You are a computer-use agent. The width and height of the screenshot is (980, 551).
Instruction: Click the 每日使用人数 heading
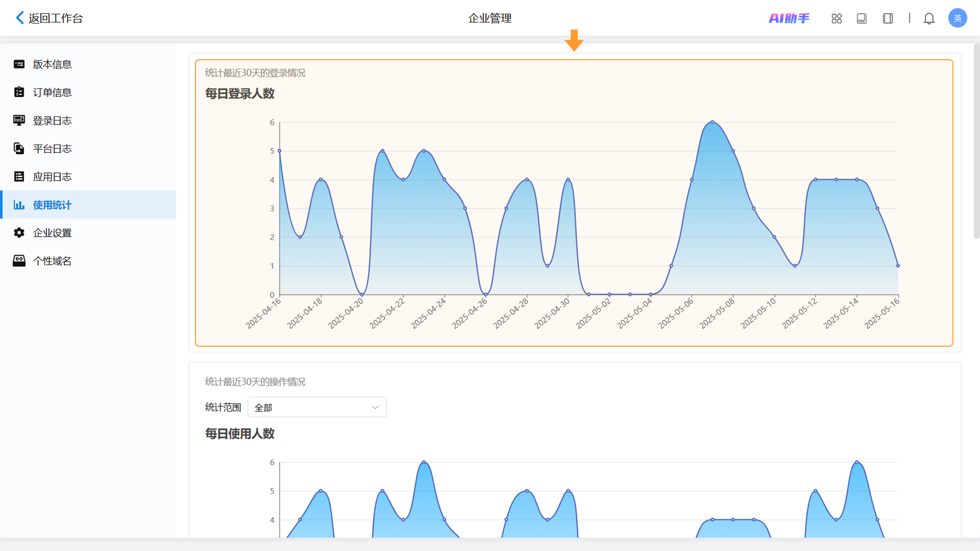click(x=240, y=433)
